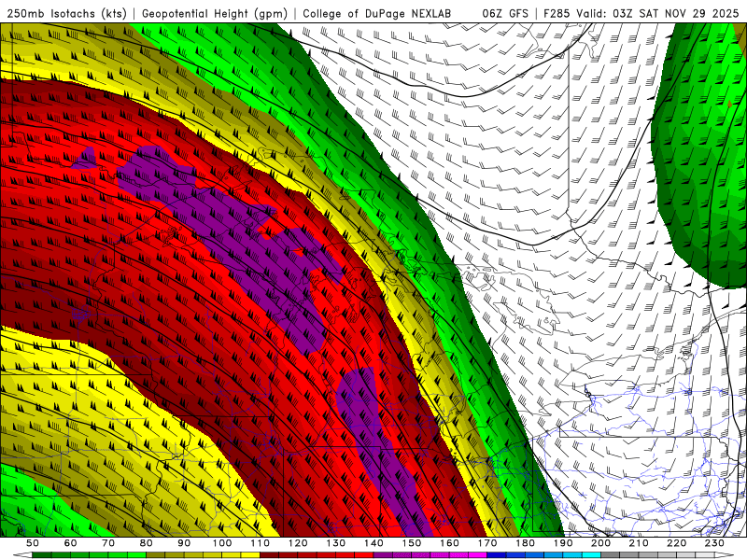Select the 220 value on the scale
This screenshot has height=560, width=747.
(x=676, y=543)
